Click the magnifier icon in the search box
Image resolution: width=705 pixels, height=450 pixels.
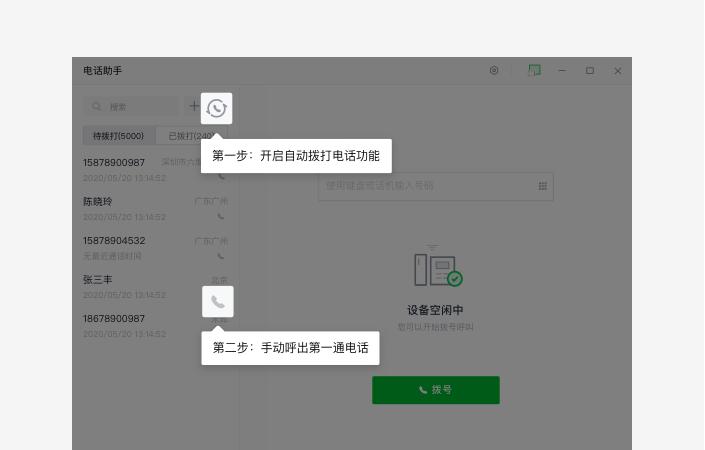(x=96, y=107)
